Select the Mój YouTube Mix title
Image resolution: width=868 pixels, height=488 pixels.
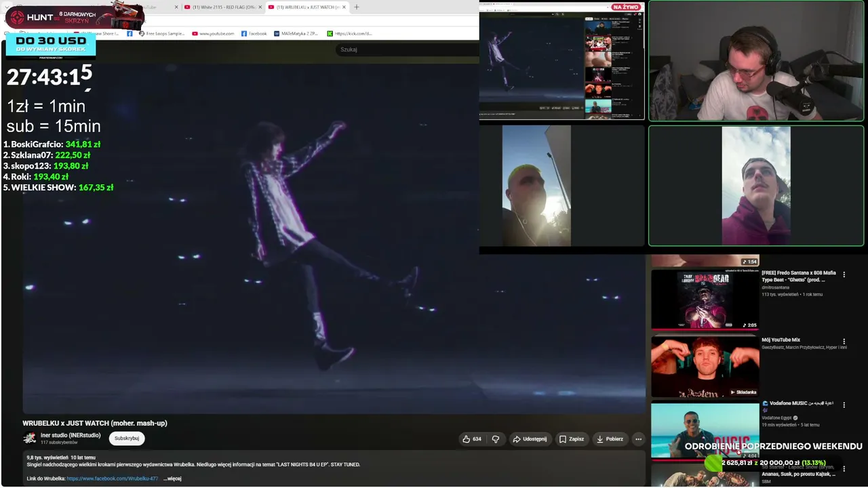tap(781, 340)
